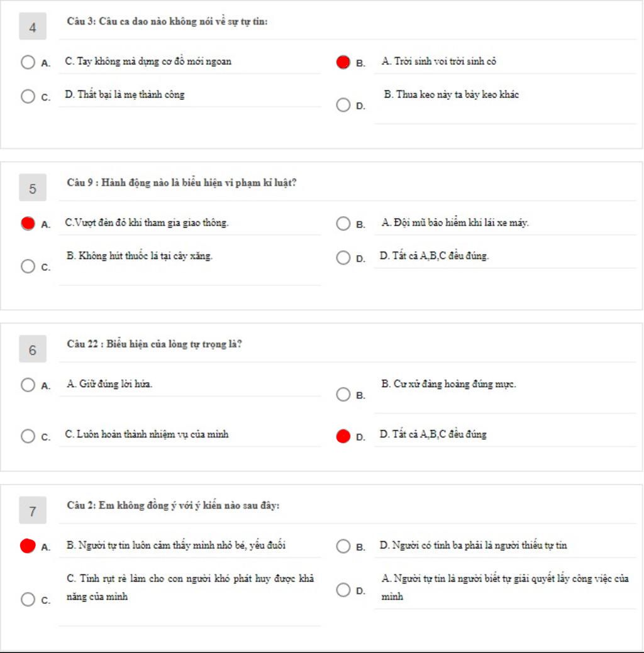Image resolution: width=644 pixels, height=653 pixels.
Task: Click question number 7 badge
Action: [33, 510]
